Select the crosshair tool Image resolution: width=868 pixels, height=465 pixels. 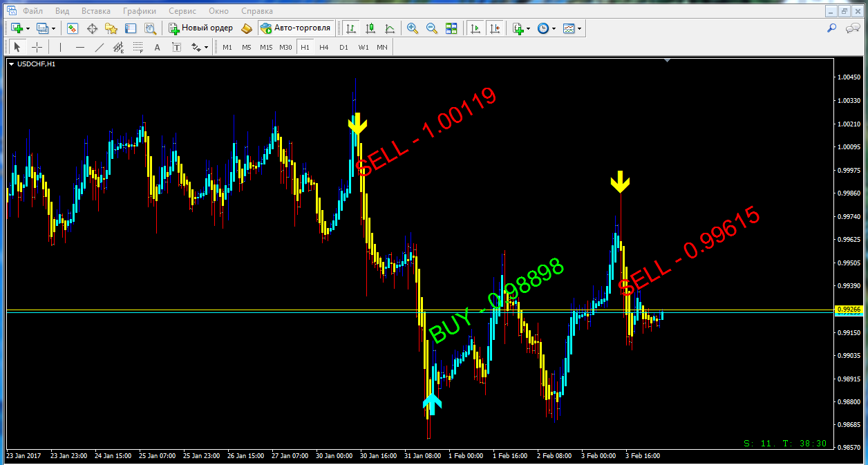(37, 47)
